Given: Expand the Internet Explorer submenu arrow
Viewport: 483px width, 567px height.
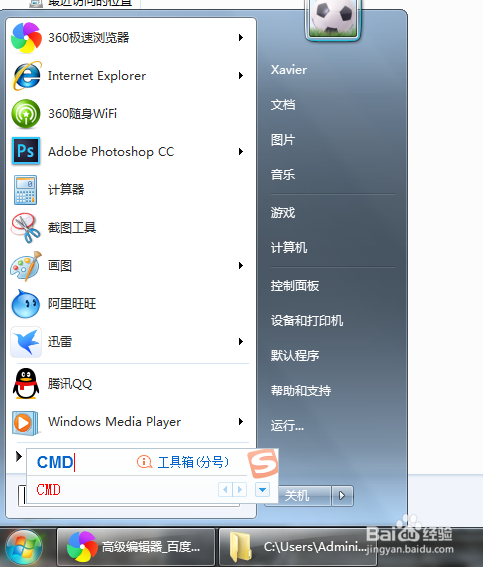Looking at the screenshot, I should [x=241, y=76].
